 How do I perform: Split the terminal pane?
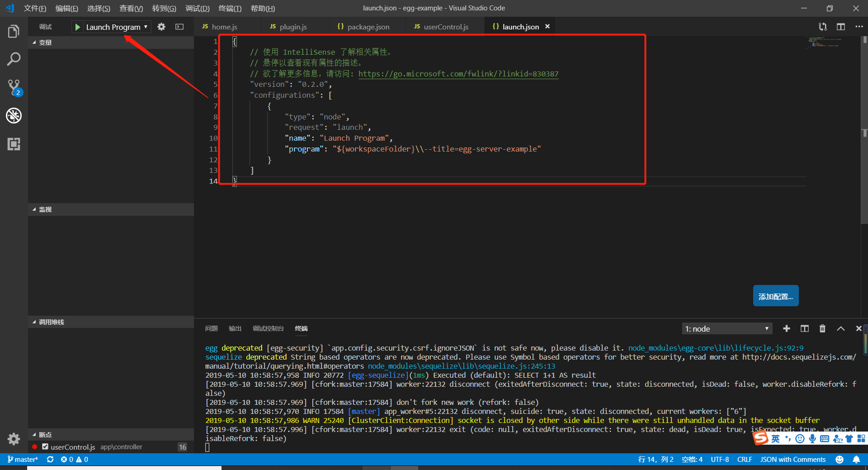click(x=805, y=328)
